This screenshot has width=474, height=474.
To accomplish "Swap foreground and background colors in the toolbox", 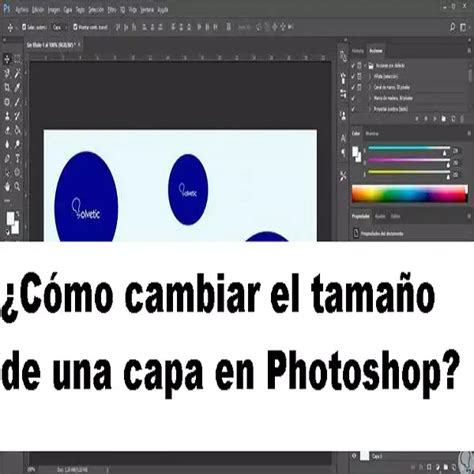I will point(17,213).
